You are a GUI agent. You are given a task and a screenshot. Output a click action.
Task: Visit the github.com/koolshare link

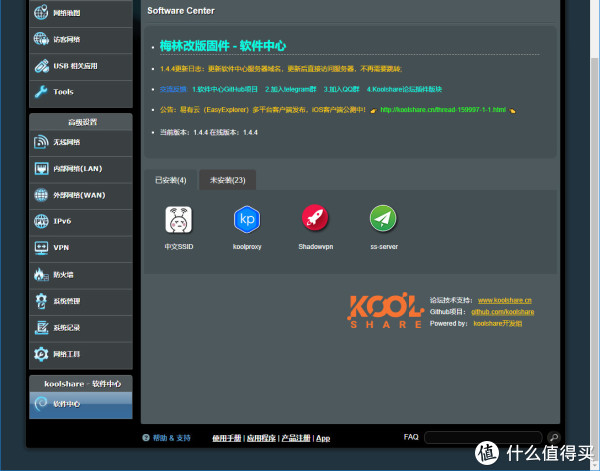coord(503,312)
